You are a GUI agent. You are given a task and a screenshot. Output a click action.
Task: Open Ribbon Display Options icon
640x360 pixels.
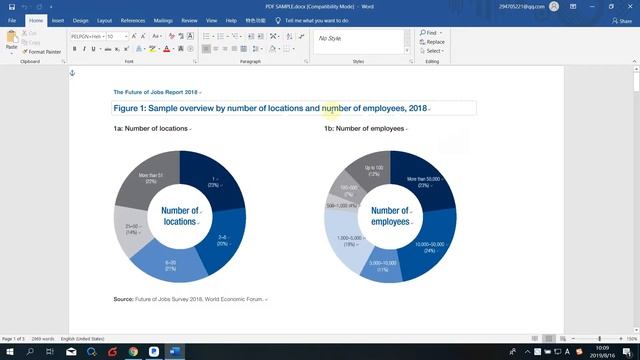(573, 7)
